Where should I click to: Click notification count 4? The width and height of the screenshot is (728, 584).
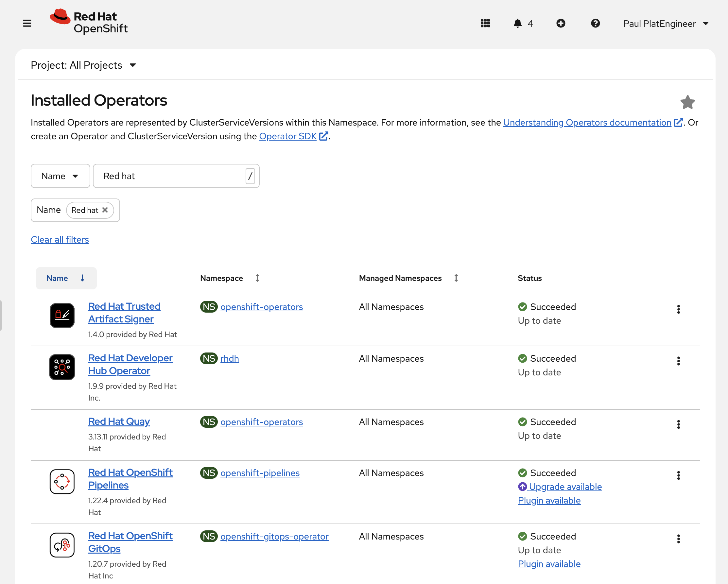(x=530, y=24)
